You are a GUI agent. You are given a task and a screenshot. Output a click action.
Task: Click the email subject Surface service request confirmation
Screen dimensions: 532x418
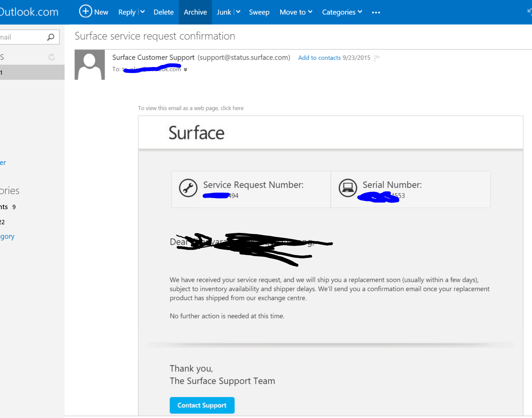pos(155,36)
